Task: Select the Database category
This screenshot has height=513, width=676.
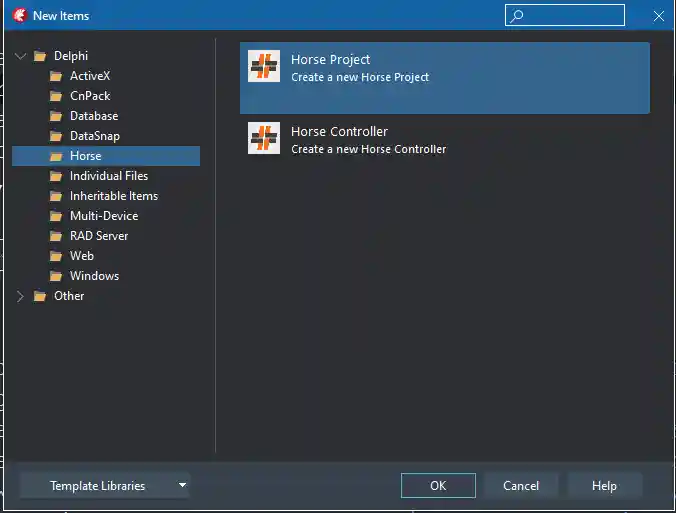Action: coord(94,116)
